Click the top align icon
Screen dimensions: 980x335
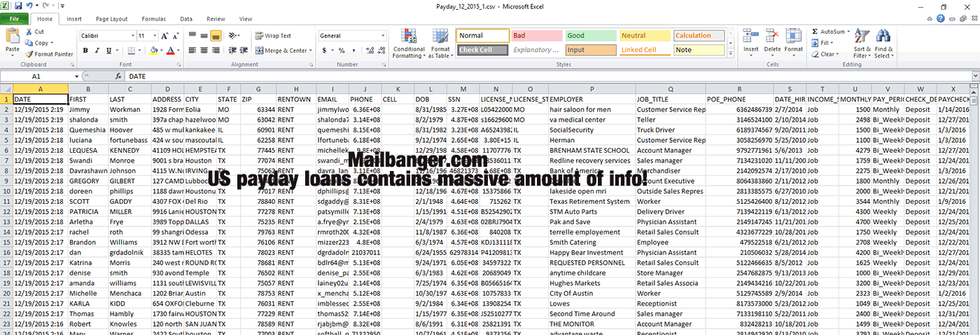tap(192, 36)
